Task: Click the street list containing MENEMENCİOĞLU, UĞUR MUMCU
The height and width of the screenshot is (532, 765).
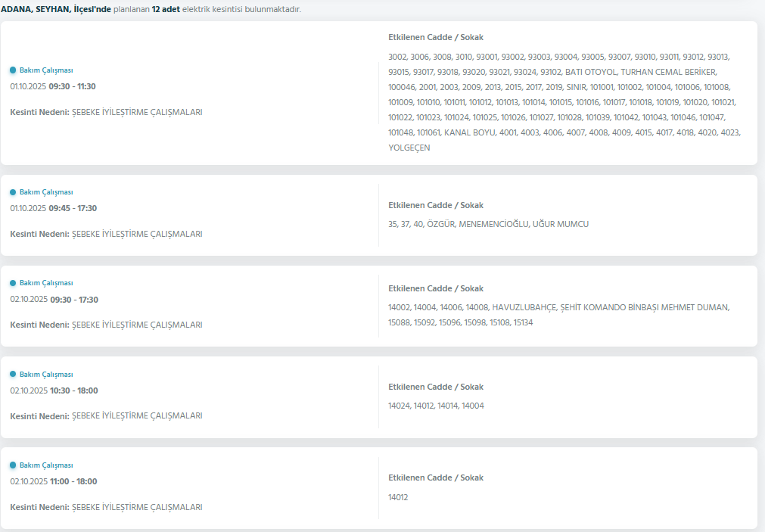Action: point(488,224)
